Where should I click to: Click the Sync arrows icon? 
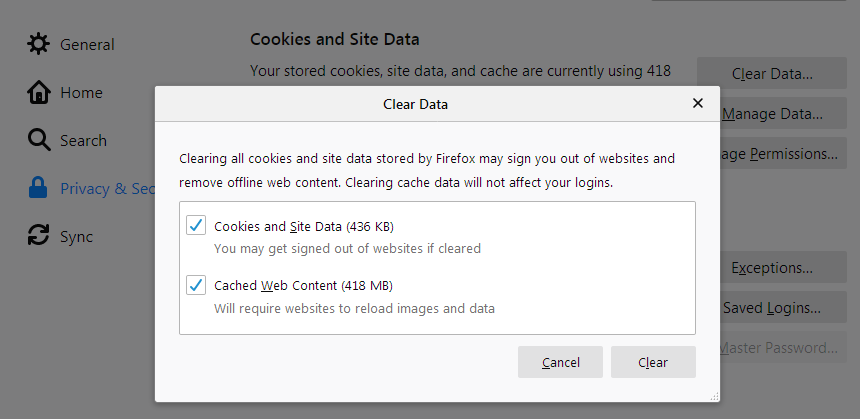coord(39,236)
